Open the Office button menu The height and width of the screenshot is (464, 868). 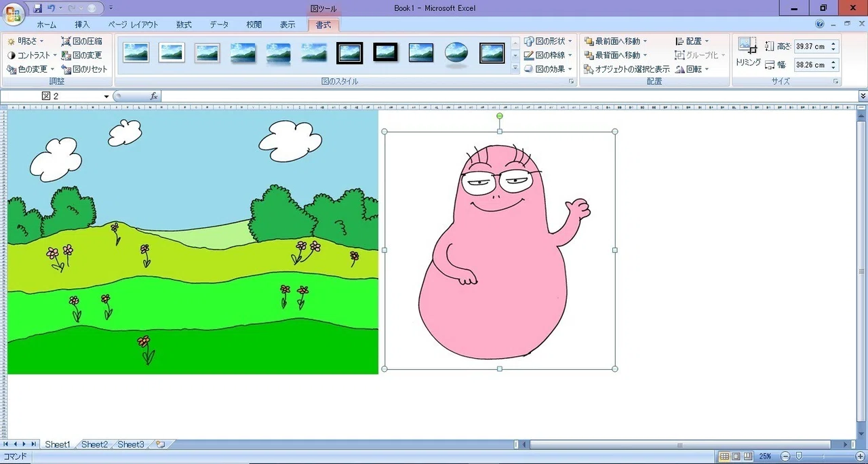[13, 13]
